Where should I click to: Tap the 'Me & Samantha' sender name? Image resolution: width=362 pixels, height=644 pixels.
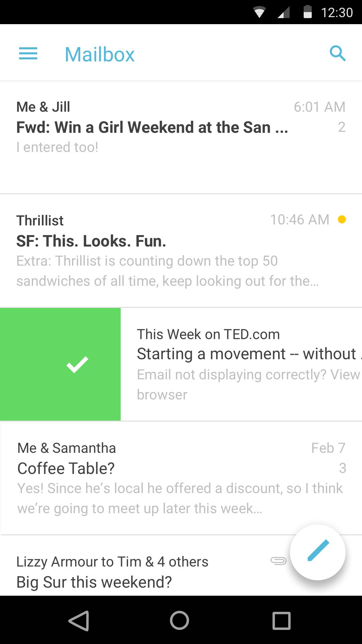(x=67, y=448)
